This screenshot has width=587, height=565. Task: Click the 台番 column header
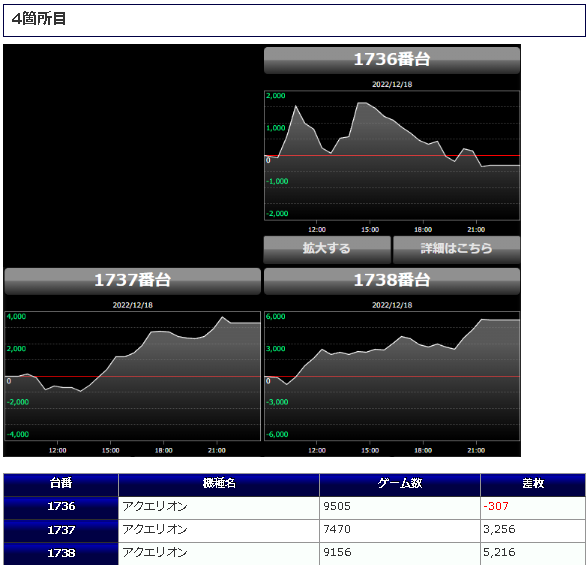coord(61,484)
